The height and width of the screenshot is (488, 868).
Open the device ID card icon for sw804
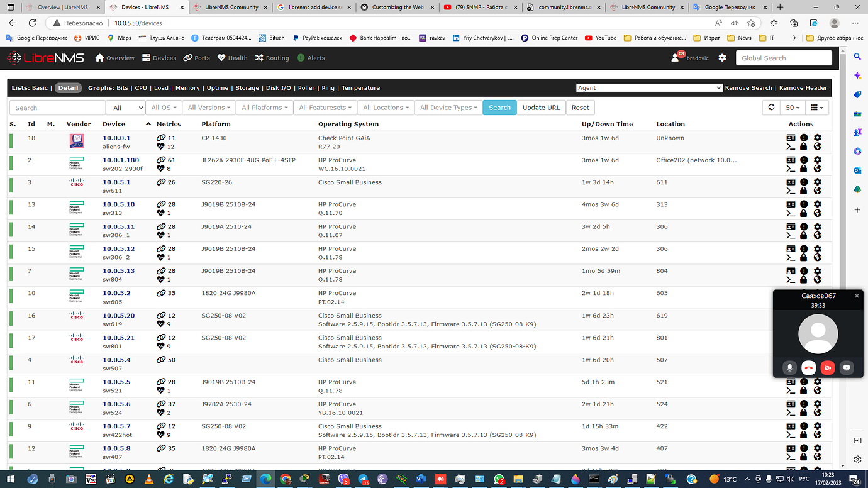click(x=791, y=270)
